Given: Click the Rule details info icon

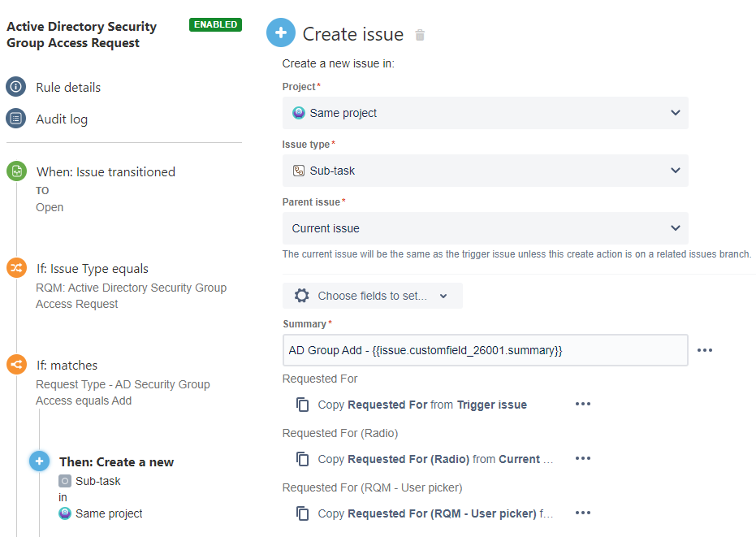Looking at the screenshot, I should coord(15,87).
